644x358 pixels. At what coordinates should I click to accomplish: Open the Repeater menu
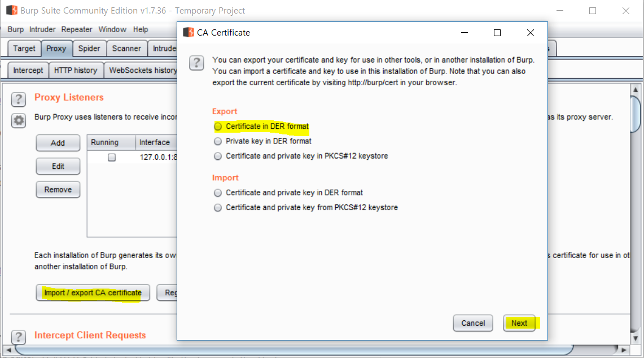[x=77, y=29]
